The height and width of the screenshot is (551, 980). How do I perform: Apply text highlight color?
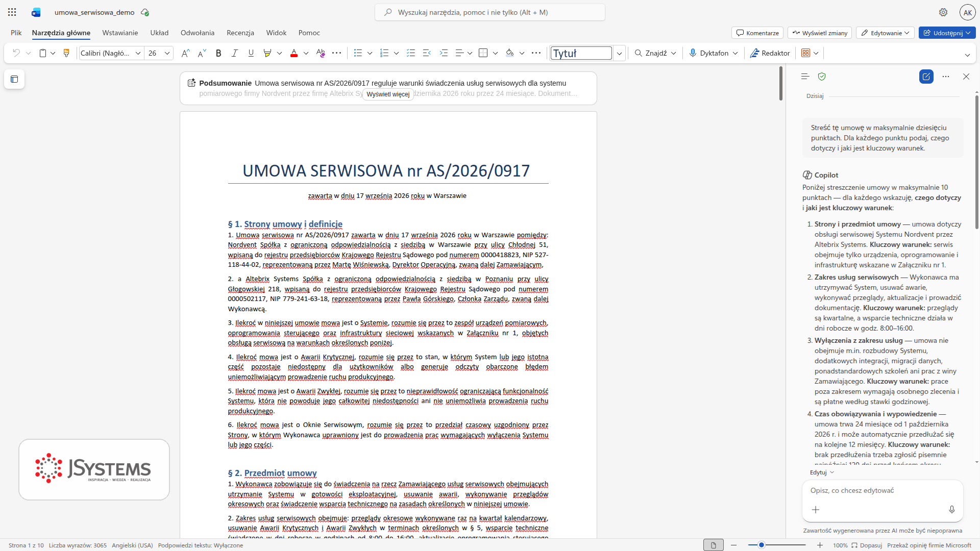point(267,53)
